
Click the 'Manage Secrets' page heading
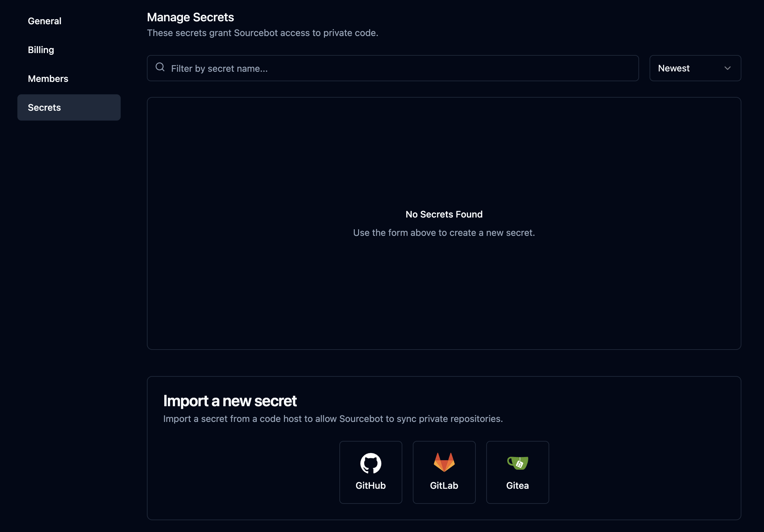(190, 17)
